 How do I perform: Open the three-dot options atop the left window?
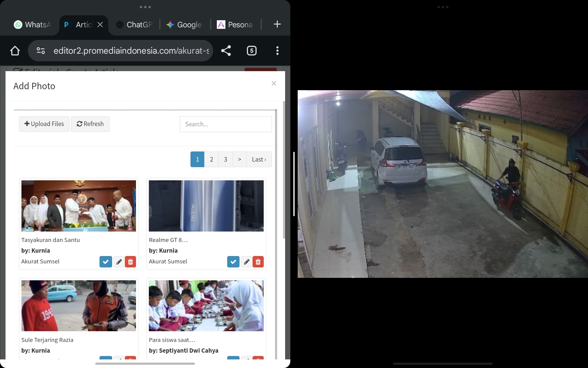(x=145, y=7)
